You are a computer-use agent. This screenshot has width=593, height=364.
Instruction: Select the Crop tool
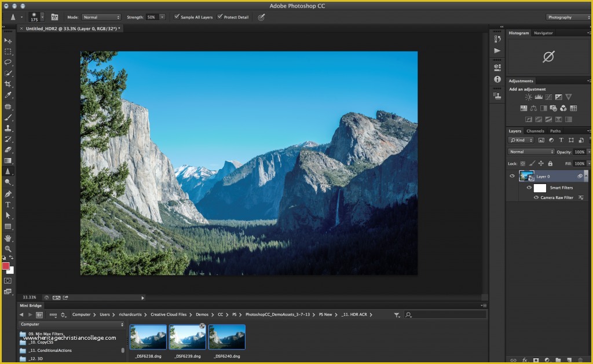coord(8,84)
